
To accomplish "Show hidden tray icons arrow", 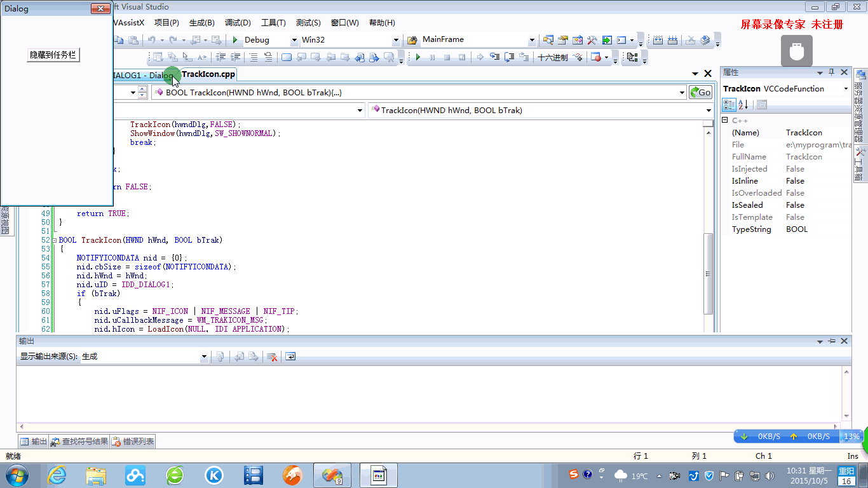I will [x=659, y=476].
